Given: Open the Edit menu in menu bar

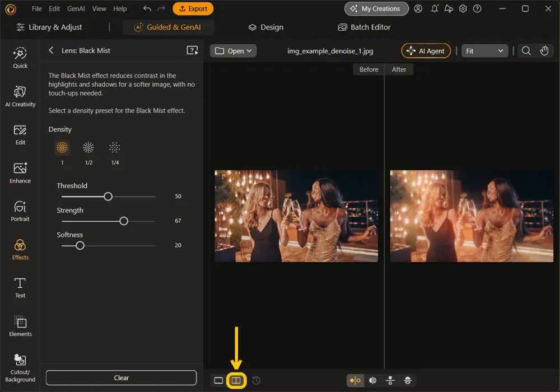Looking at the screenshot, I should (54, 8).
